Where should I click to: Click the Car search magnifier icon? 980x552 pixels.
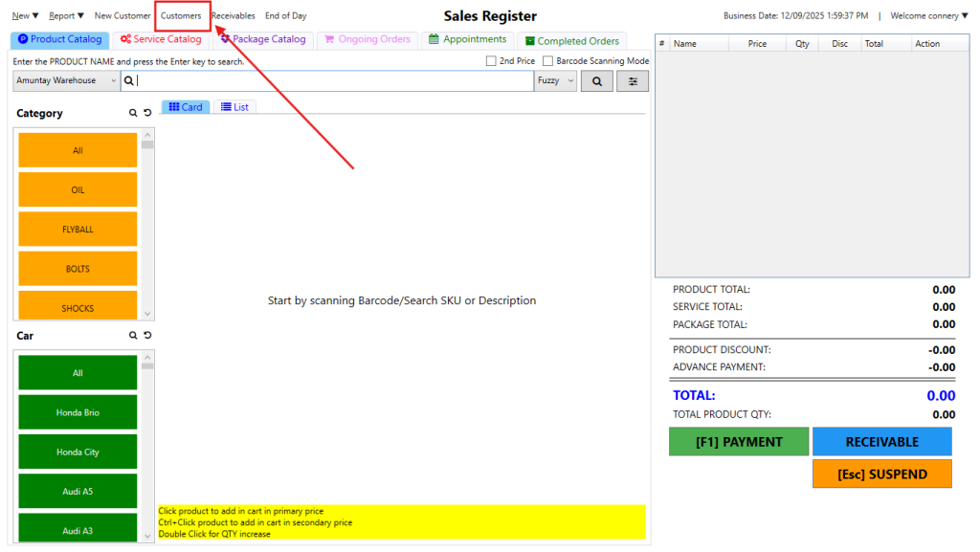(134, 336)
